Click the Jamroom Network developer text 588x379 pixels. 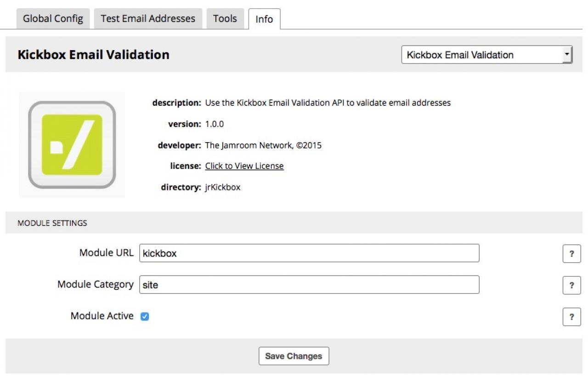[x=263, y=145]
